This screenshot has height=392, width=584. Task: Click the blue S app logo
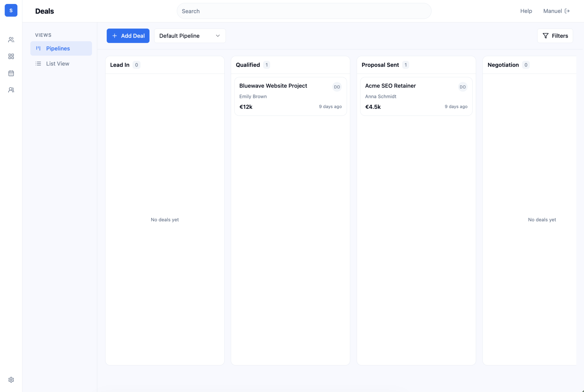11,11
